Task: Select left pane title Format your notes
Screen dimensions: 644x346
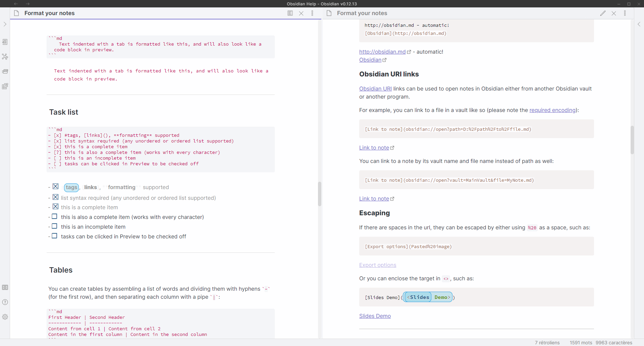Action: [x=50, y=13]
